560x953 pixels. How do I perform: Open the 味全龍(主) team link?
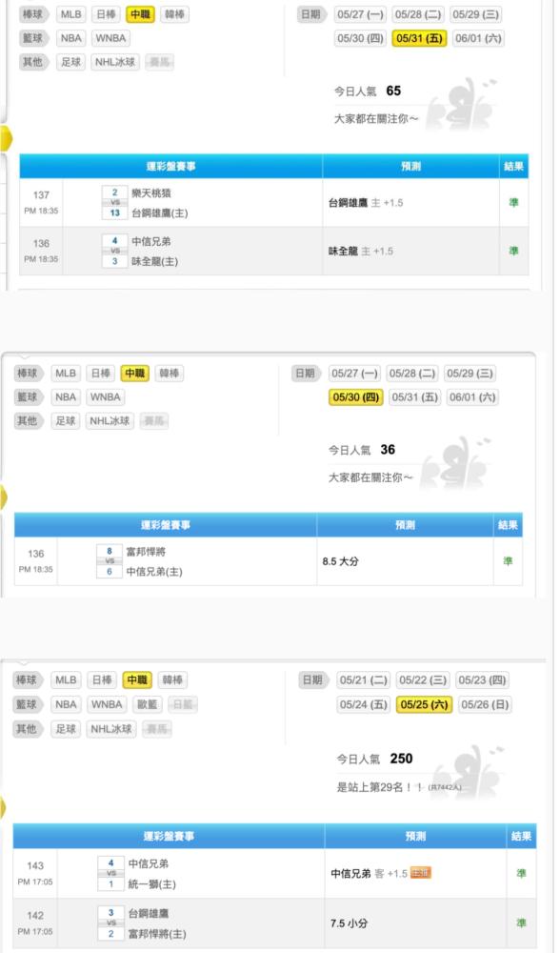[x=155, y=261]
